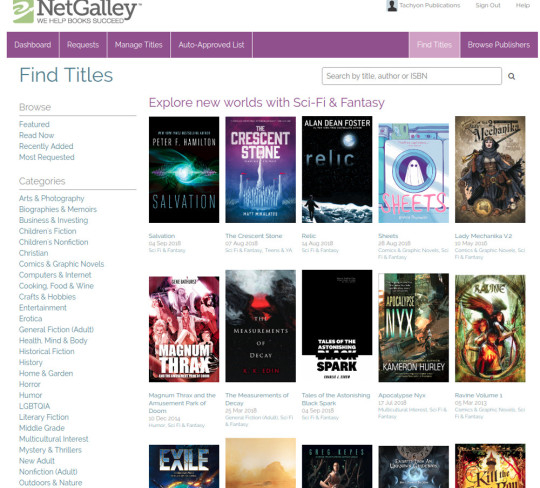This screenshot has width=540, height=488.
Task: Open Business & Investing category
Action: pos(53,220)
